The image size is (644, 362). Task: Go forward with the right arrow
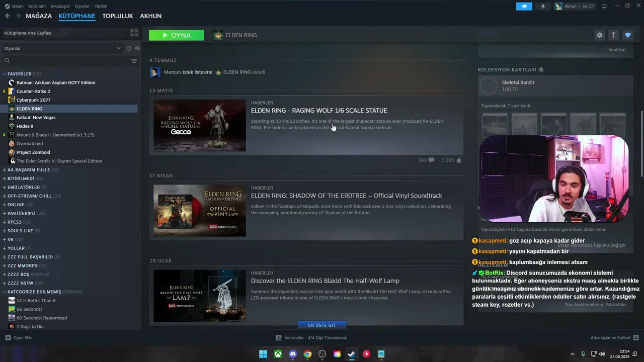18,16
